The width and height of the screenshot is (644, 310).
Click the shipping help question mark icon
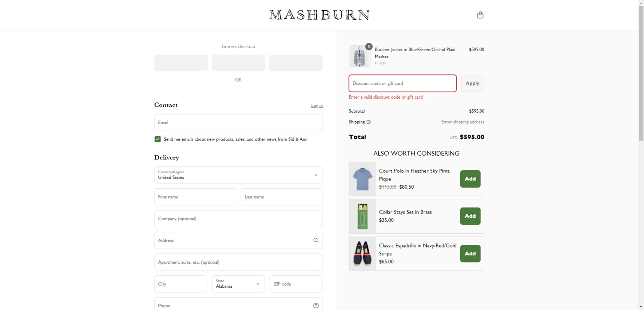pos(368,122)
